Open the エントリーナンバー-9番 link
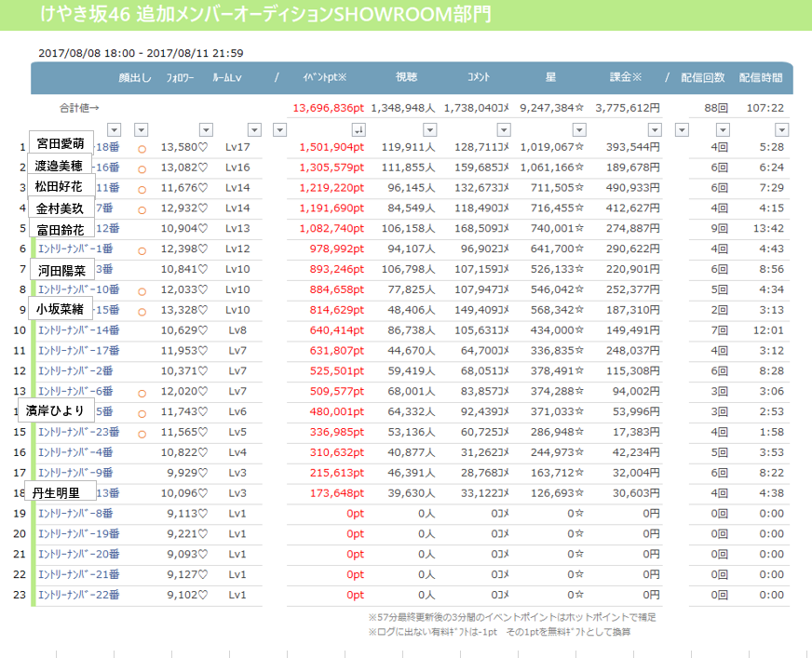Viewport: 812px width, 658px height. [x=75, y=473]
